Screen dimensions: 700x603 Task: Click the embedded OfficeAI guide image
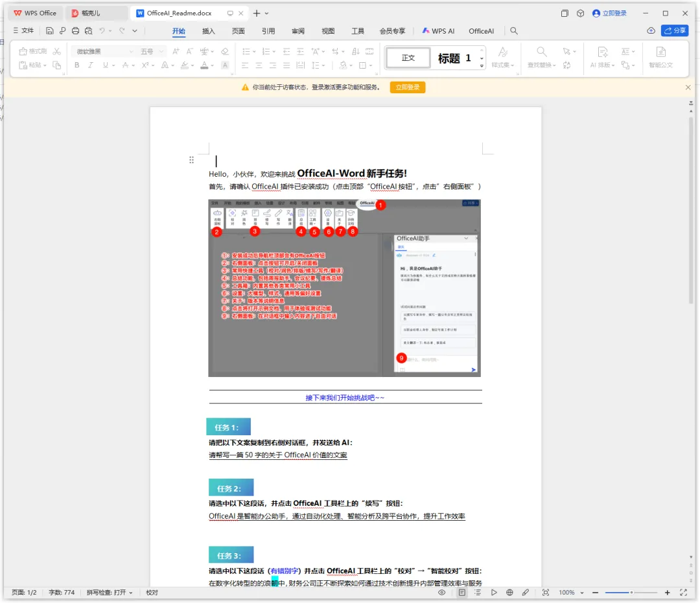[345, 288]
